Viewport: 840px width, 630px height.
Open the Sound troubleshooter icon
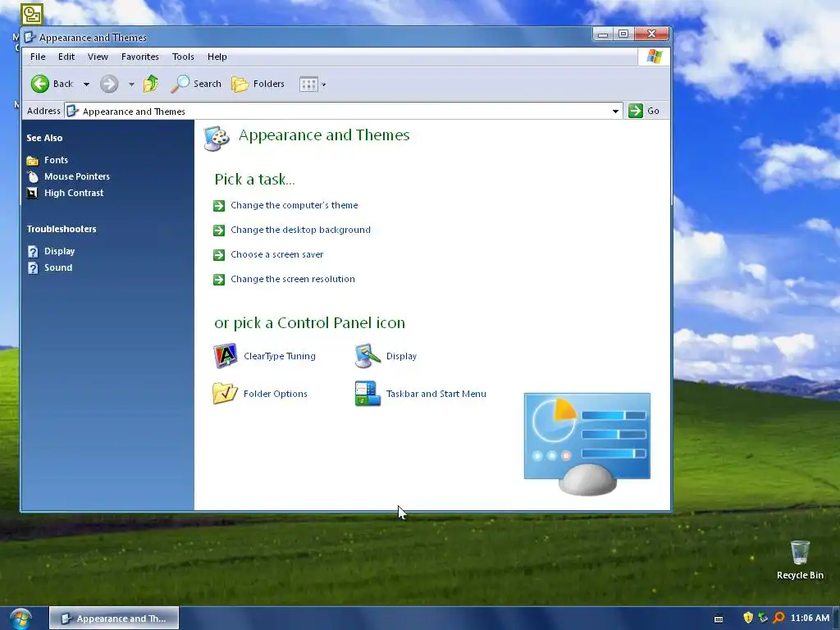(33, 268)
